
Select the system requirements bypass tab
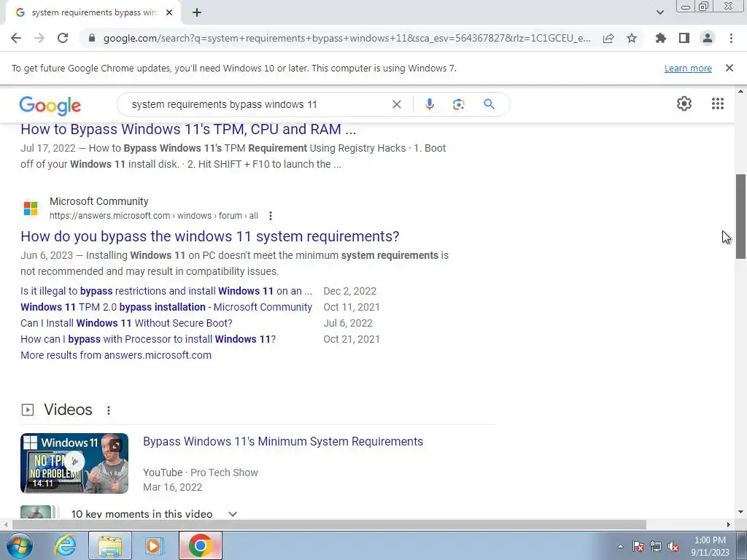click(93, 13)
